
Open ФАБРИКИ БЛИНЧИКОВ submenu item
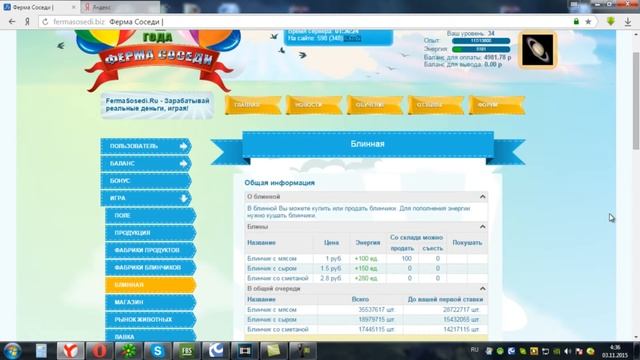point(151,268)
